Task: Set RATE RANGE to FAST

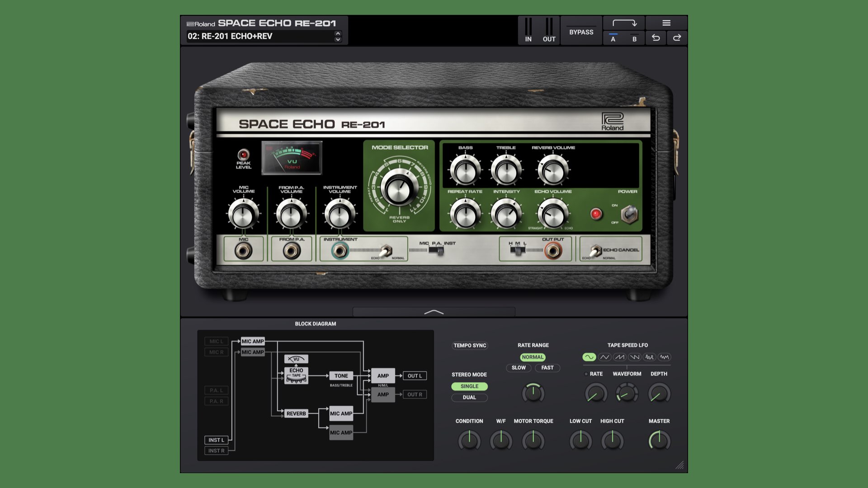Action: [547, 368]
